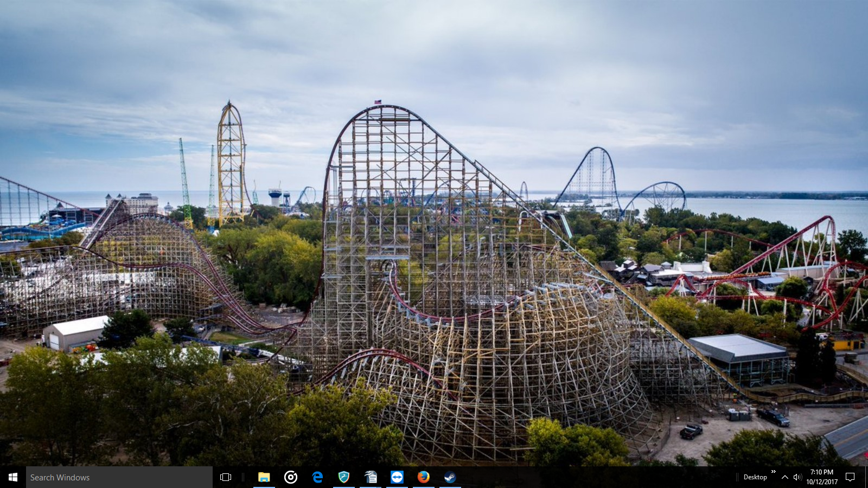This screenshot has height=488, width=868.
Task: Open Task View from the taskbar
Action: pyautogui.click(x=226, y=477)
